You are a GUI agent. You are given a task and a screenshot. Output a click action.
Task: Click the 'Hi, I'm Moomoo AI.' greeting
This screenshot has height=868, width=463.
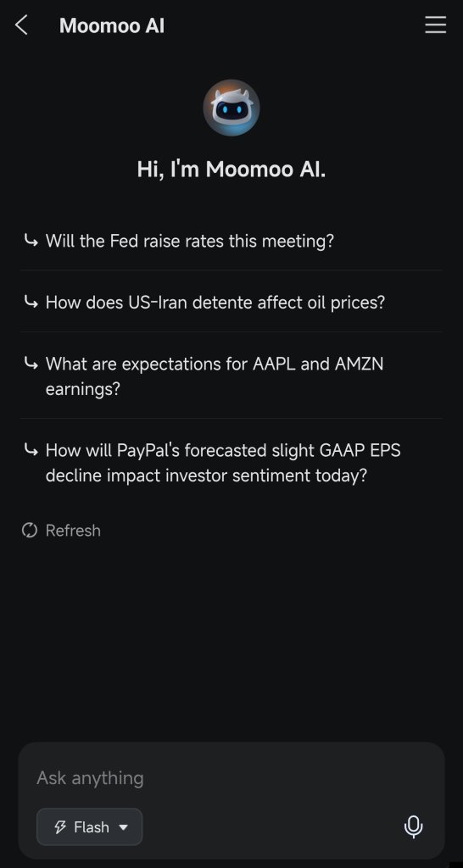point(231,170)
